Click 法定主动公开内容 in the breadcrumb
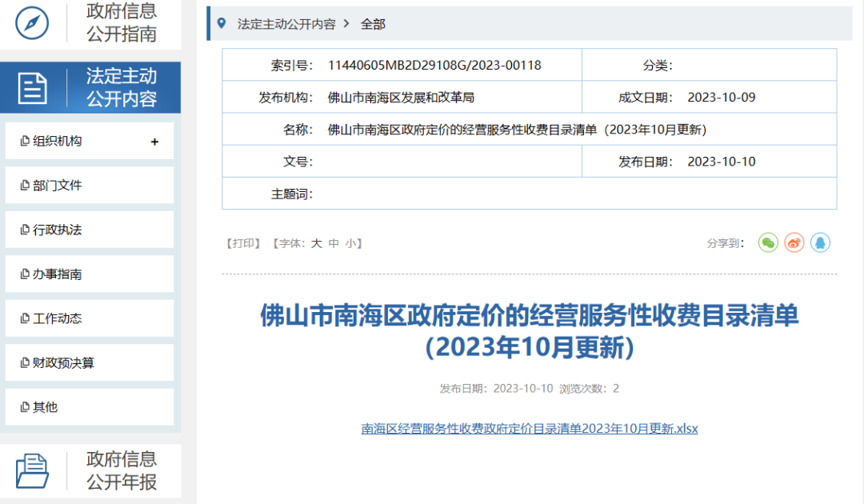The image size is (864, 504). 286,24
